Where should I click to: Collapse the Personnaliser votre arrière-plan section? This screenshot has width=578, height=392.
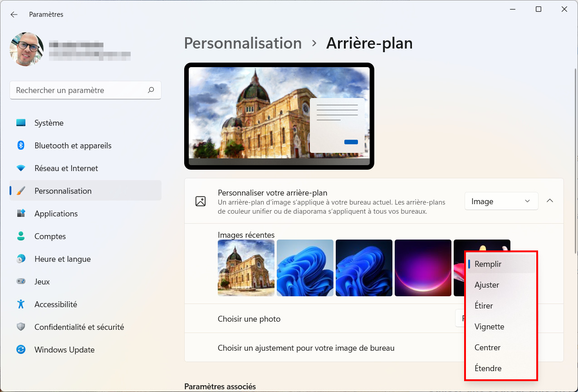[x=550, y=201]
